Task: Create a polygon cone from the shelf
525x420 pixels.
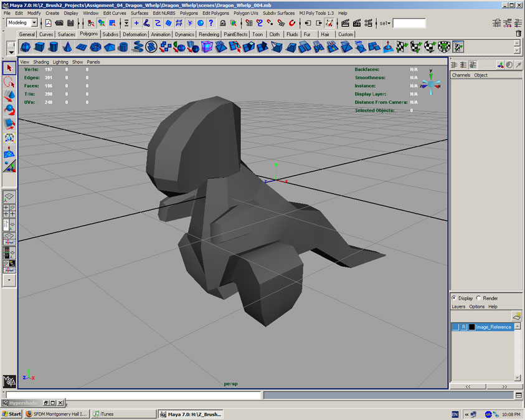Action: (67, 47)
